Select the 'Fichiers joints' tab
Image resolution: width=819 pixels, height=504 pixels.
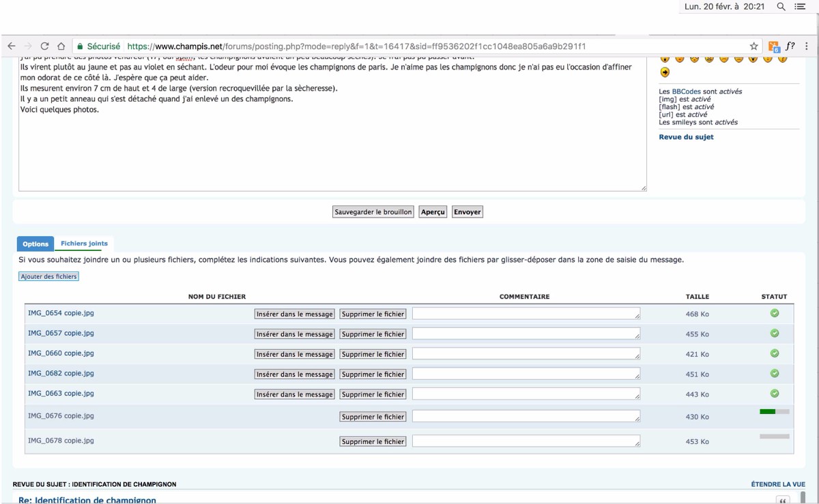tap(84, 243)
